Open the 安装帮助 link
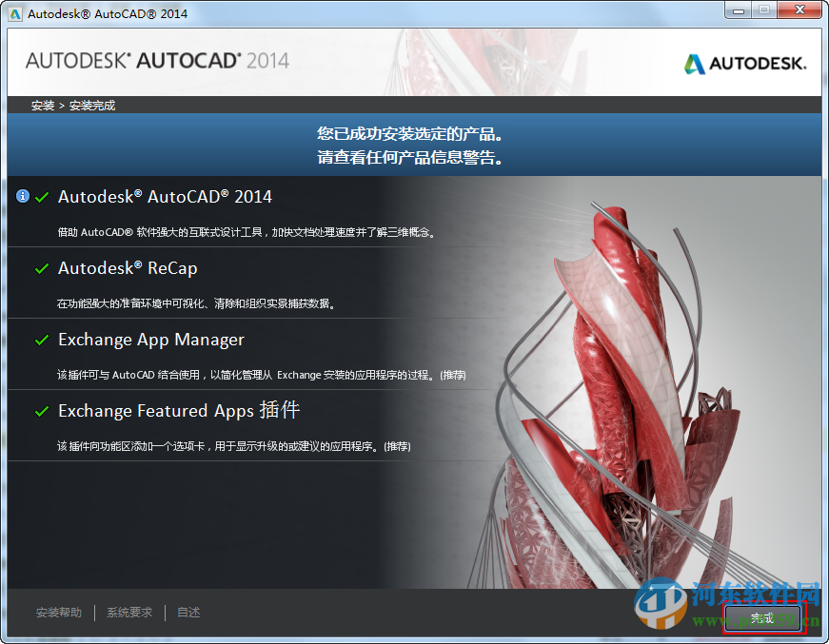The width and height of the screenshot is (829, 644). tap(60, 612)
